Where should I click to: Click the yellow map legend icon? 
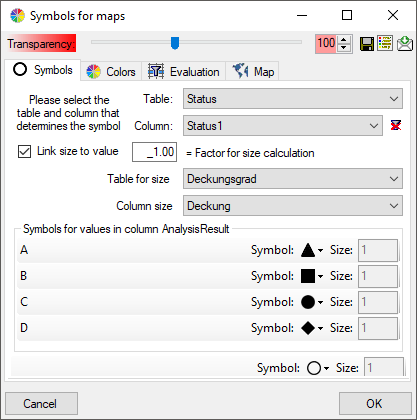pyautogui.click(x=385, y=43)
